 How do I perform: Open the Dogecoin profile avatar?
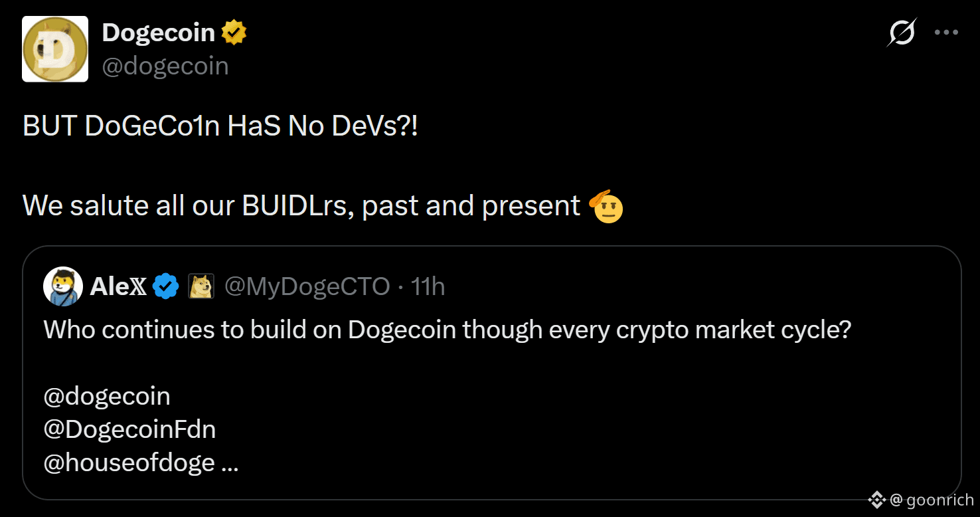[55, 49]
